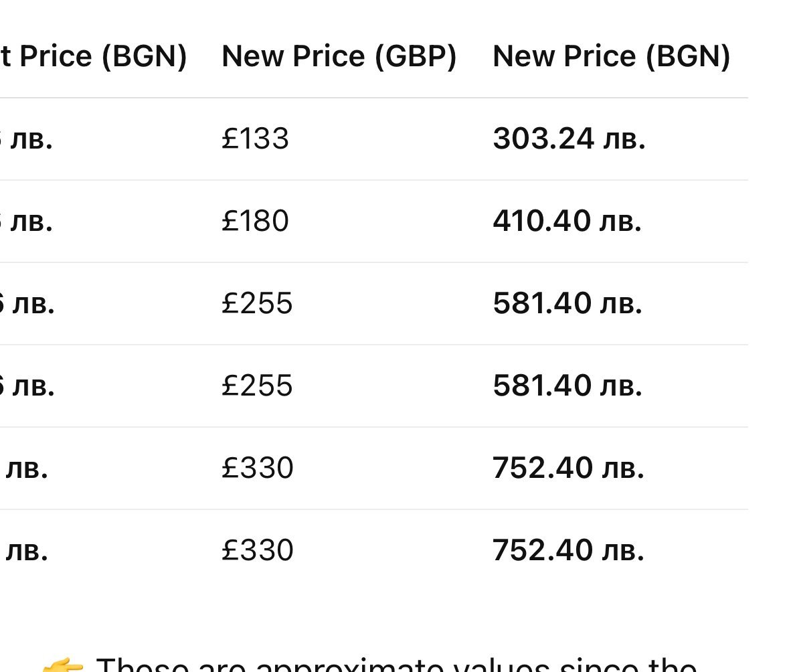The image size is (789, 672).
Task: Select the second £255 cell
Action: 257,386
